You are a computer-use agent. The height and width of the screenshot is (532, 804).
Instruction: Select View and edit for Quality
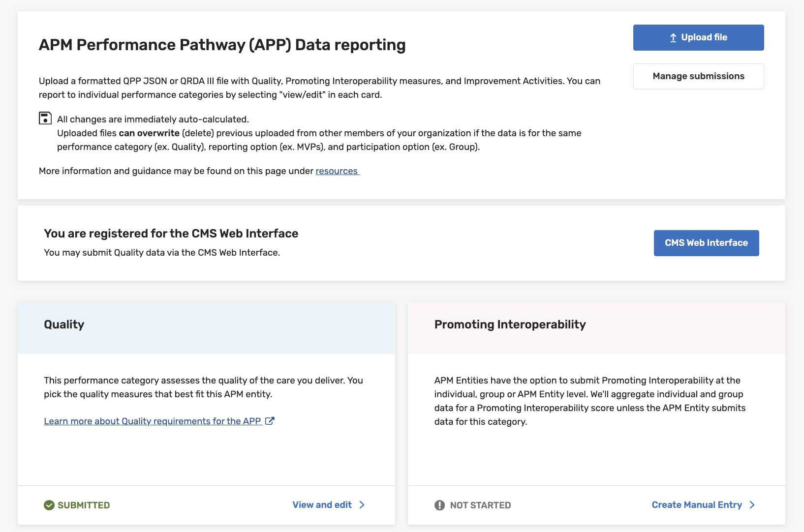coord(322,505)
